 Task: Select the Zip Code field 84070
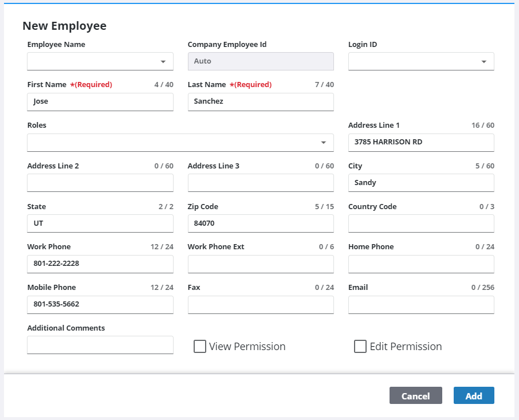[260, 223]
